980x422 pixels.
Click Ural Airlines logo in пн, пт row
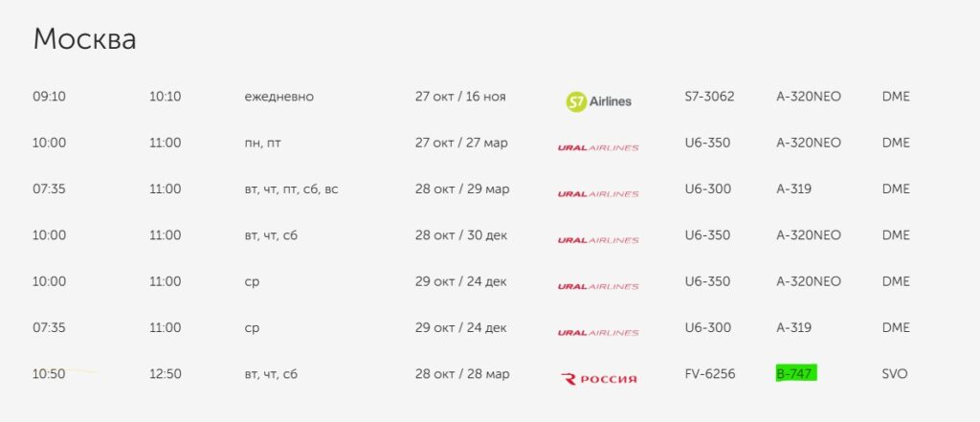598,147
